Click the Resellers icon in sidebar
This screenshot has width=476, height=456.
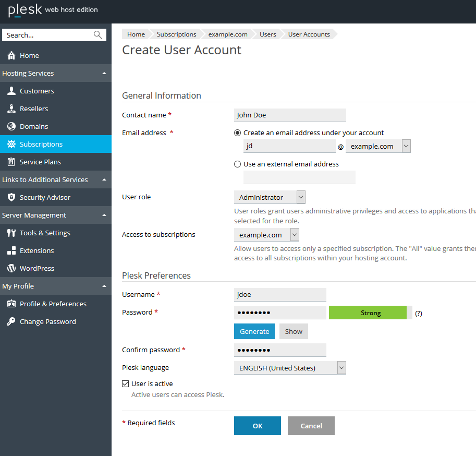coord(11,109)
